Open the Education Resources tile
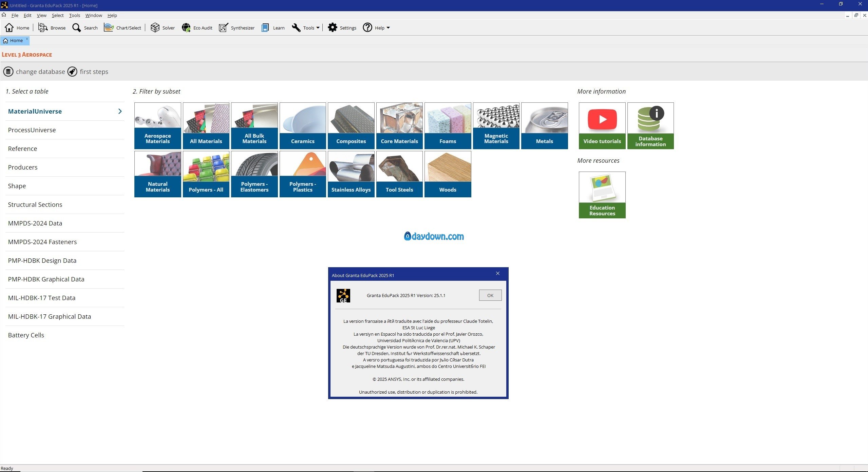The image size is (868, 472). [602, 195]
